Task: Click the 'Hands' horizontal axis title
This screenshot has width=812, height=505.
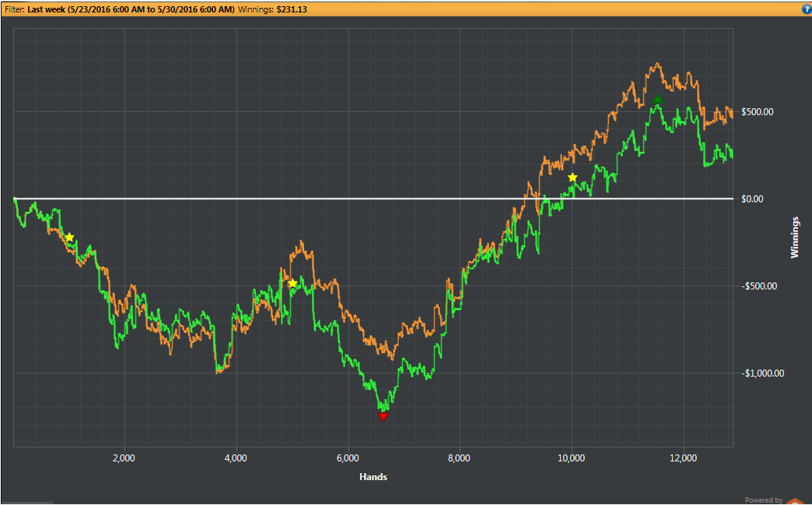Action: coord(373,476)
